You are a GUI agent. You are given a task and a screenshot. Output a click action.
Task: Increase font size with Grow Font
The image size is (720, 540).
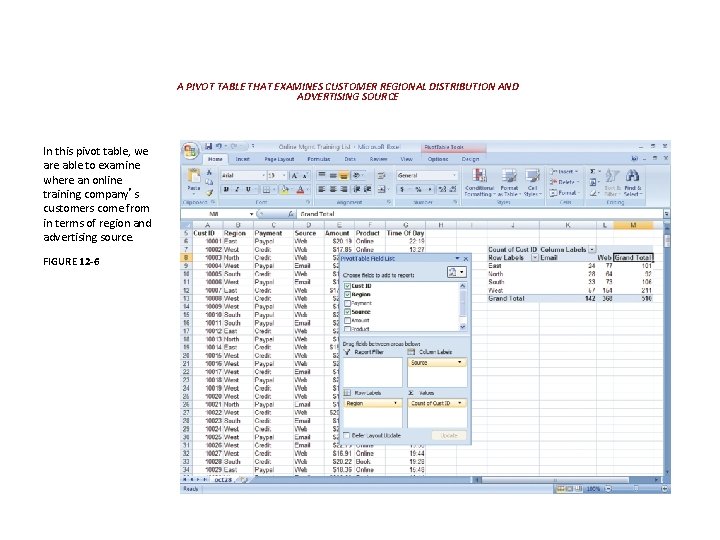(294, 175)
